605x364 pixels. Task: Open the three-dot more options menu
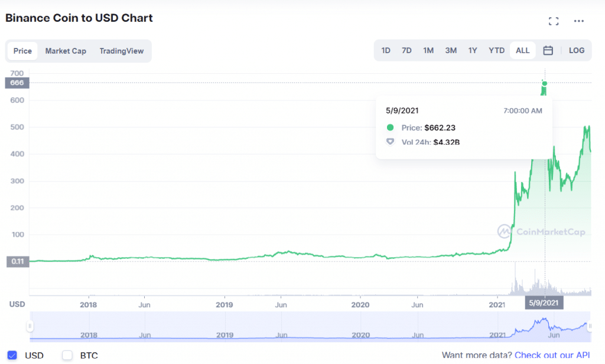tap(579, 21)
